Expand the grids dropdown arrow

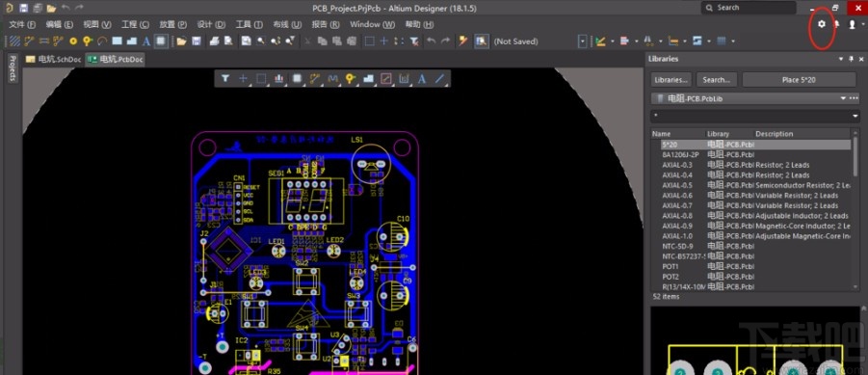pos(733,41)
